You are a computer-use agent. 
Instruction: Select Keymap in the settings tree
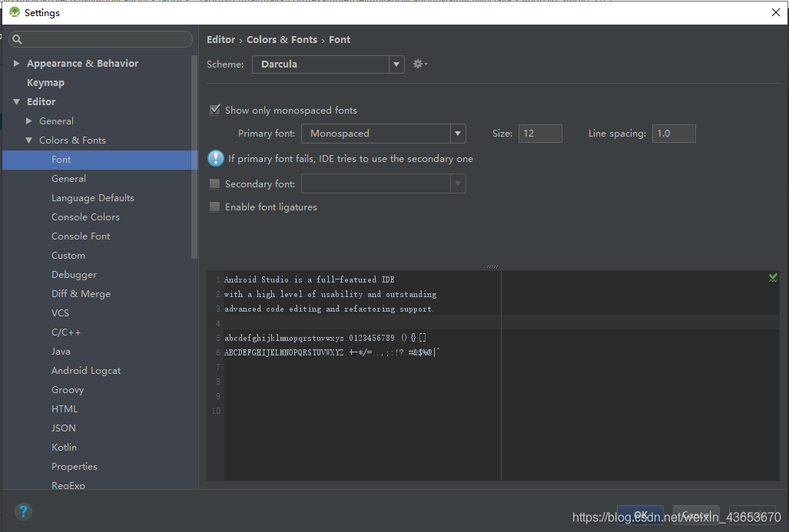coord(46,82)
